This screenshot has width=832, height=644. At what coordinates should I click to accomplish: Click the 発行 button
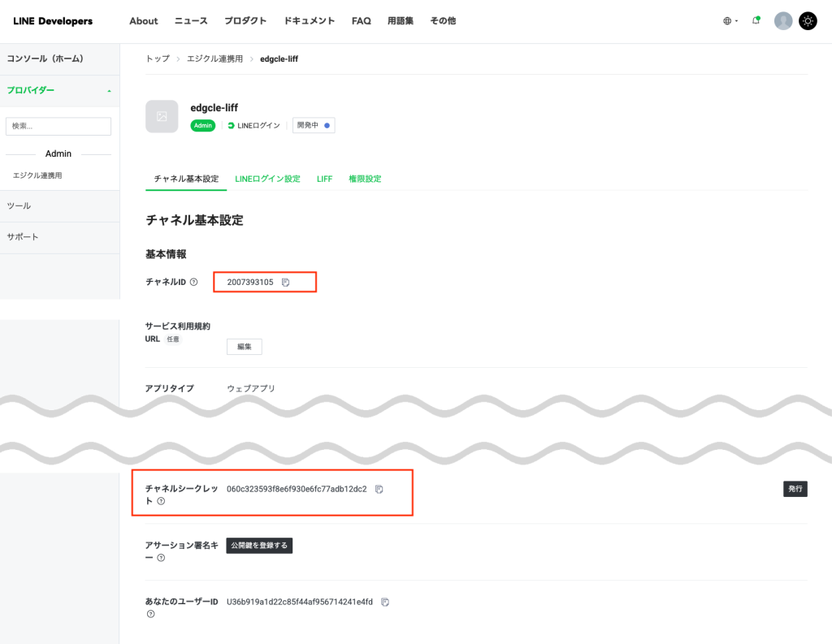[x=795, y=489]
